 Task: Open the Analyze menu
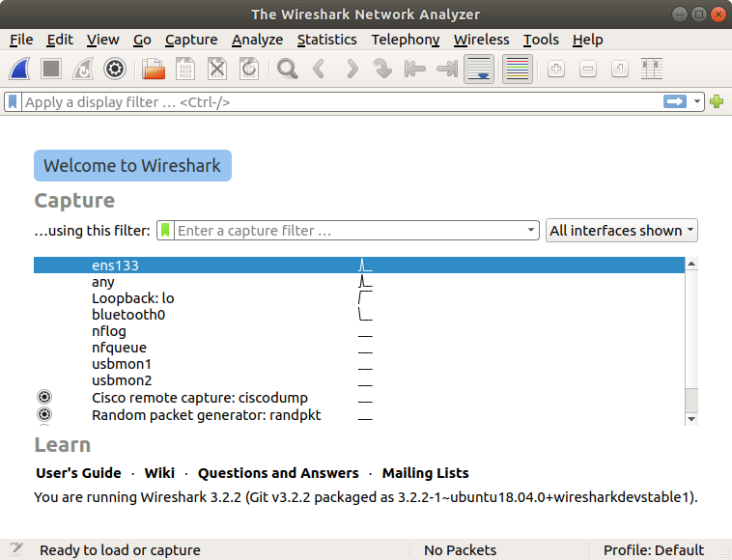(x=257, y=40)
